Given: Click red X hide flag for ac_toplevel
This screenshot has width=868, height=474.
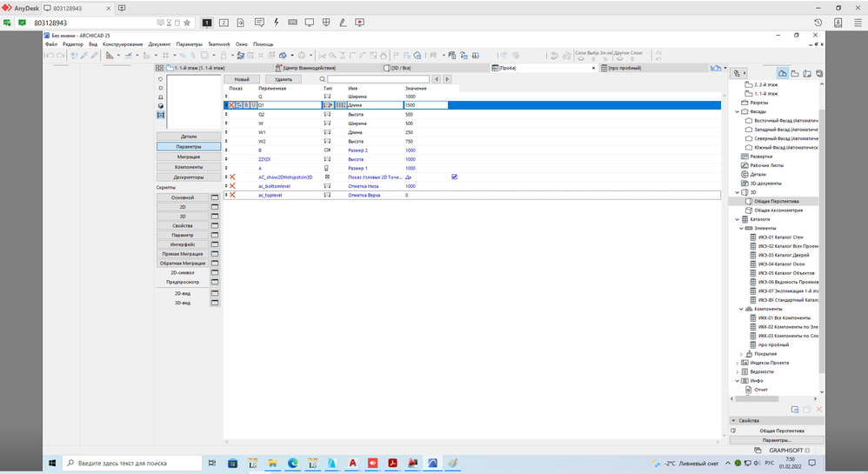Looking at the screenshot, I should [232, 195].
